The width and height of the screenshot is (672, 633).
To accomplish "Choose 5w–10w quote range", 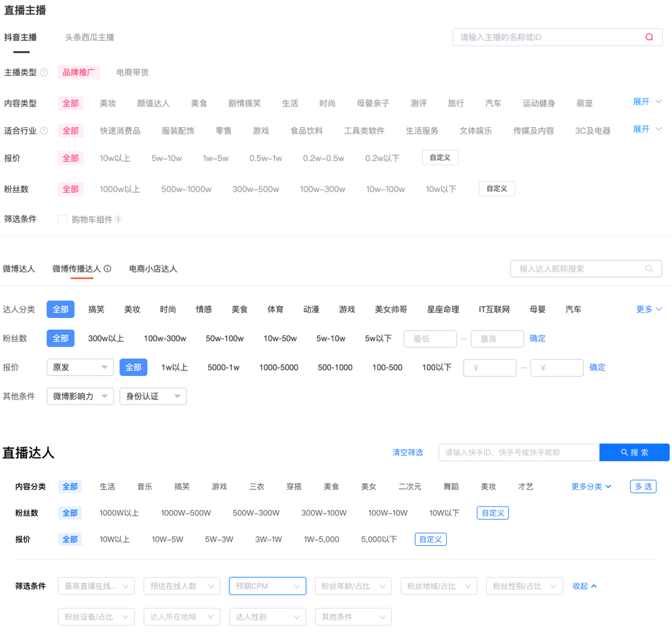I will click(x=166, y=158).
